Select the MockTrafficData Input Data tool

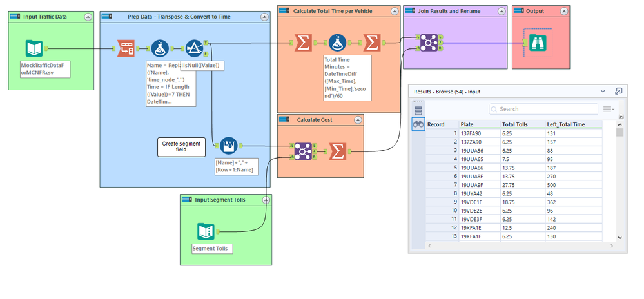tap(34, 48)
